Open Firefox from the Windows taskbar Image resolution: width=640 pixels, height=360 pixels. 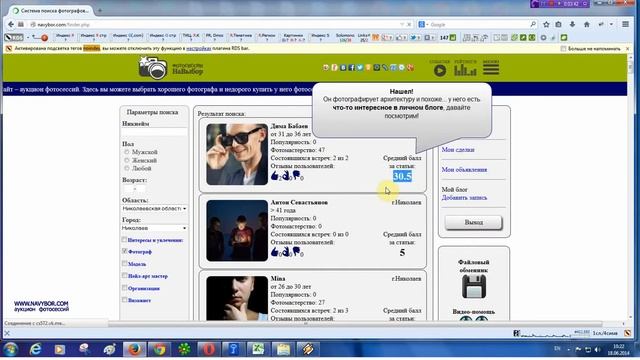134,349
